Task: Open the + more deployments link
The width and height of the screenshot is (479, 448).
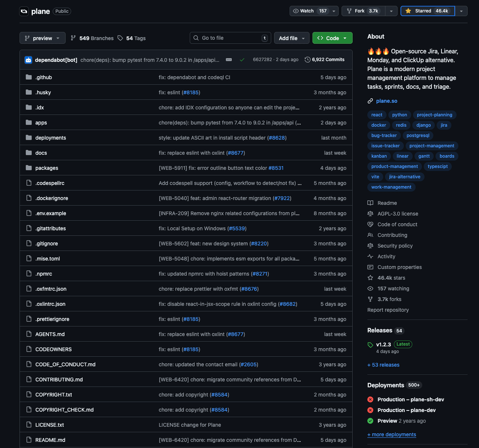Action: click(392, 434)
